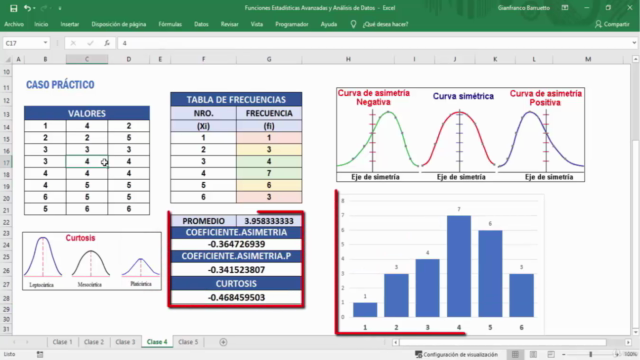Select row 17 header

coord(6,162)
